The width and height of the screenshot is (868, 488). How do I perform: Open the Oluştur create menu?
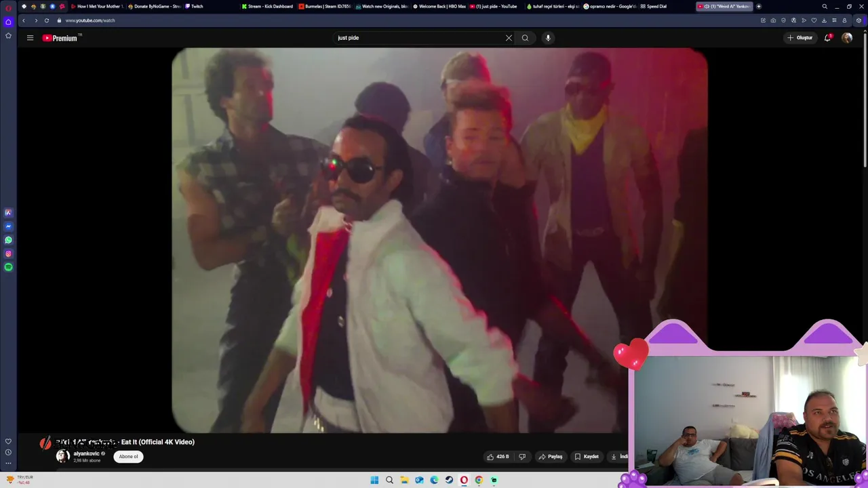(800, 38)
